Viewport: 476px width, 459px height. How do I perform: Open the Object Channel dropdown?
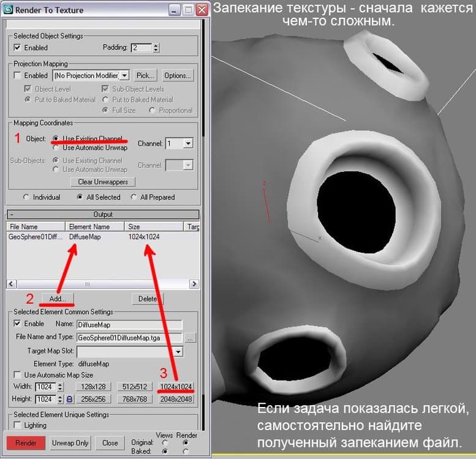tap(187, 143)
